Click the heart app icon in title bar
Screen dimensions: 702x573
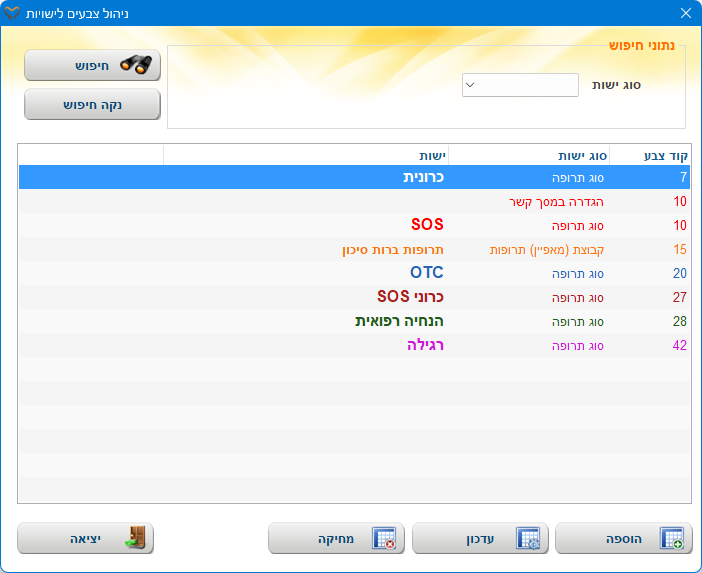point(12,13)
